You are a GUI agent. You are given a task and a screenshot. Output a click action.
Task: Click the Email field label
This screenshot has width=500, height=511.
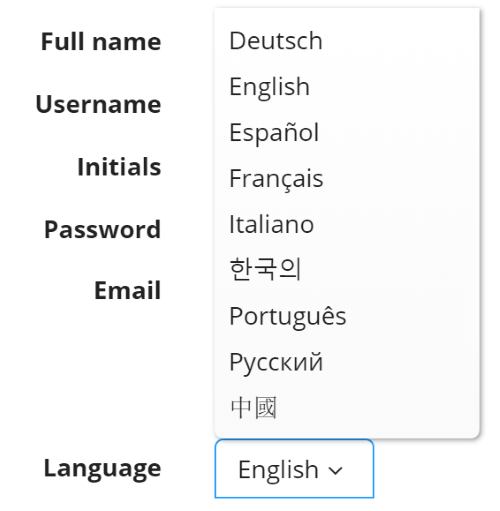coord(128,290)
